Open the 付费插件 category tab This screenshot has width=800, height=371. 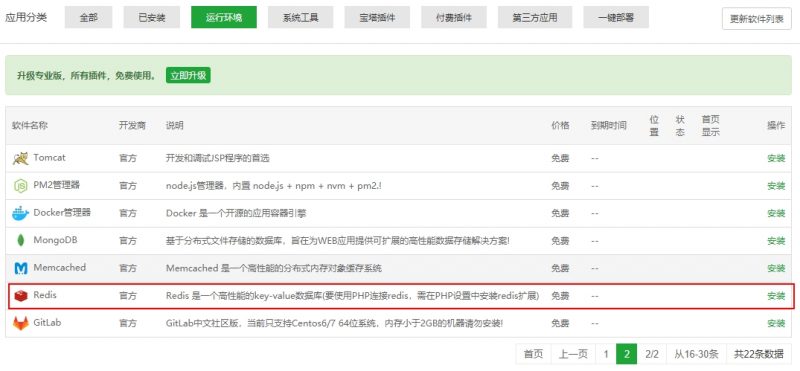tap(454, 17)
